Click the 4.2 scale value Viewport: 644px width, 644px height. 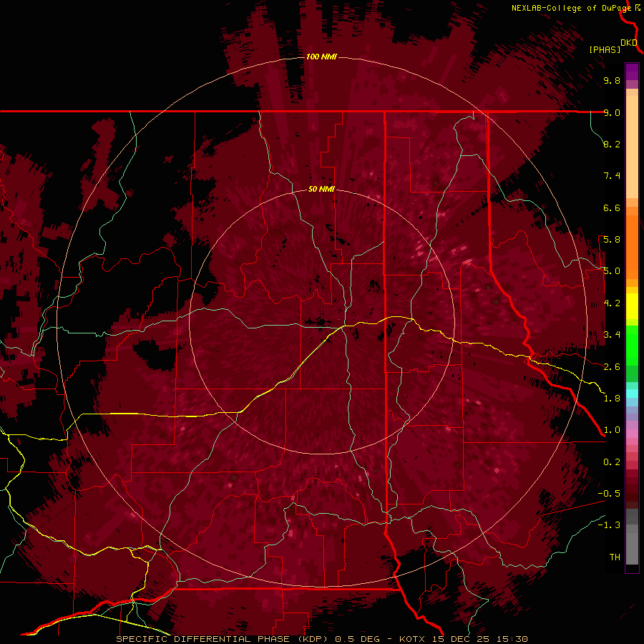tap(612, 303)
